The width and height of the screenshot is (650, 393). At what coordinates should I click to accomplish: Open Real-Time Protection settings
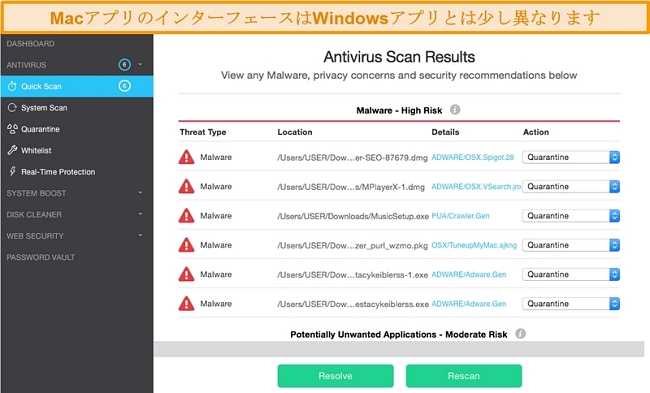(x=58, y=172)
